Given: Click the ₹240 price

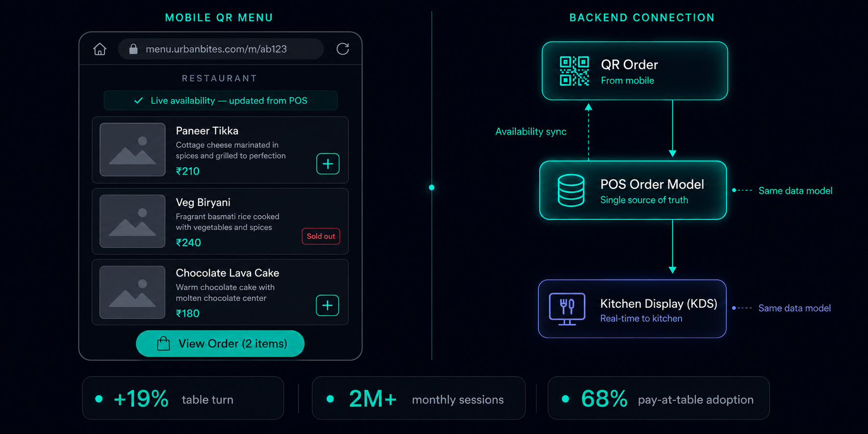Looking at the screenshot, I should (x=188, y=243).
